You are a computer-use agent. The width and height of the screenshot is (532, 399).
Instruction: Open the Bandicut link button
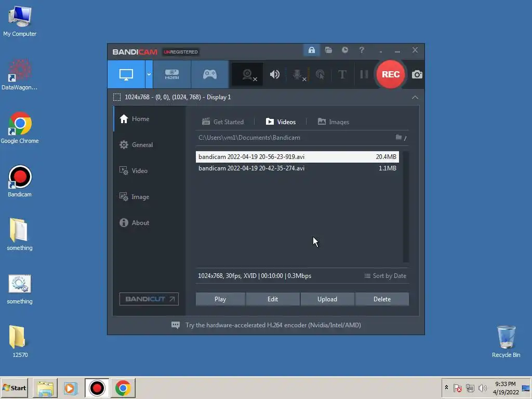[149, 299]
